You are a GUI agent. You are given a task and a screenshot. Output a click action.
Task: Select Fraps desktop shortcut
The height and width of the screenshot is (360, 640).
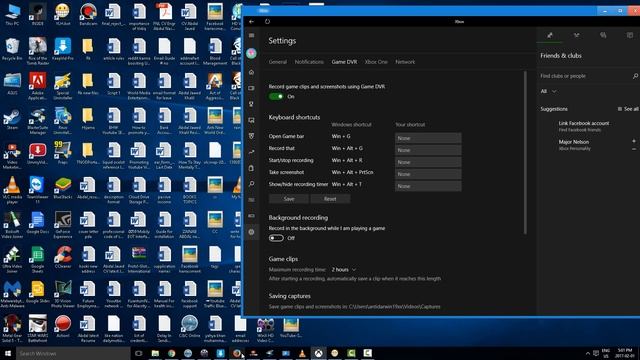[63, 153]
